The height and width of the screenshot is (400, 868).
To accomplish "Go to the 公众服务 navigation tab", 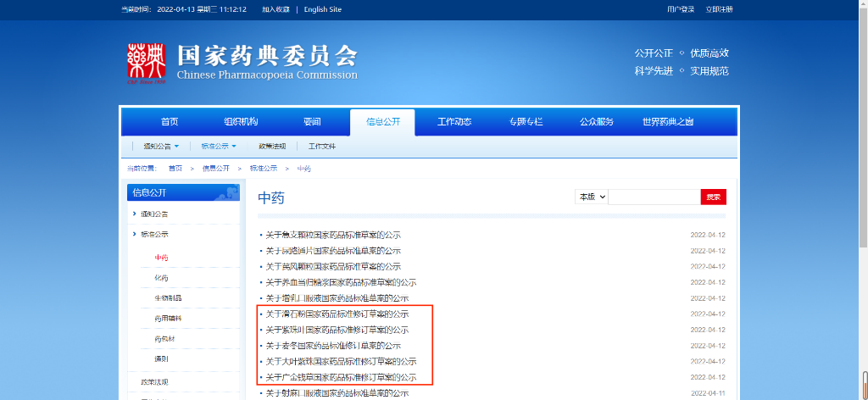I will (596, 122).
